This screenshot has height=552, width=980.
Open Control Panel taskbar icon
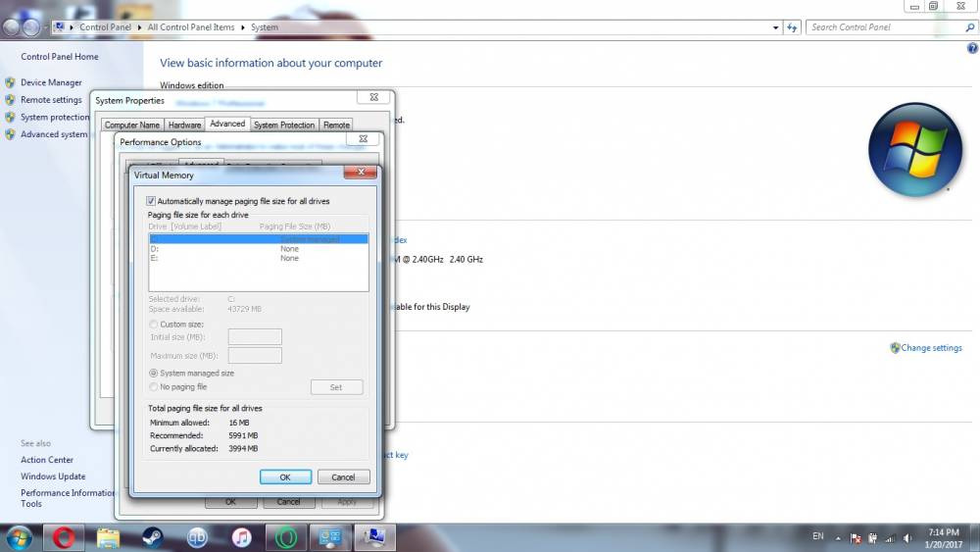[x=330, y=537]
